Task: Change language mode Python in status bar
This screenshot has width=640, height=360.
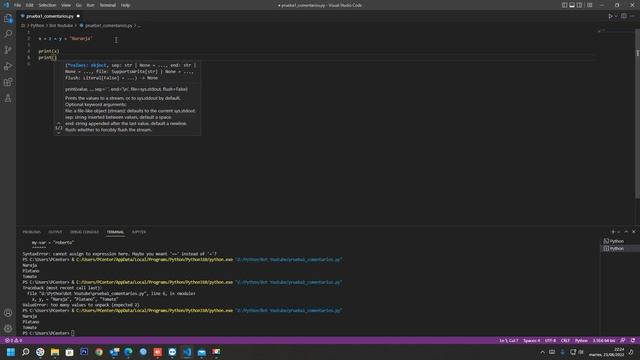Action: point(581,340)
